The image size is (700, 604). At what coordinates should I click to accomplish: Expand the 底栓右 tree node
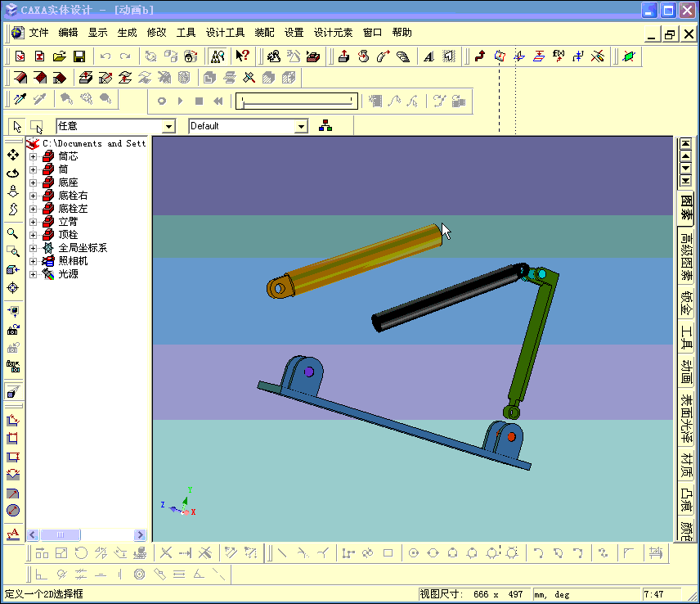[33, 196]
